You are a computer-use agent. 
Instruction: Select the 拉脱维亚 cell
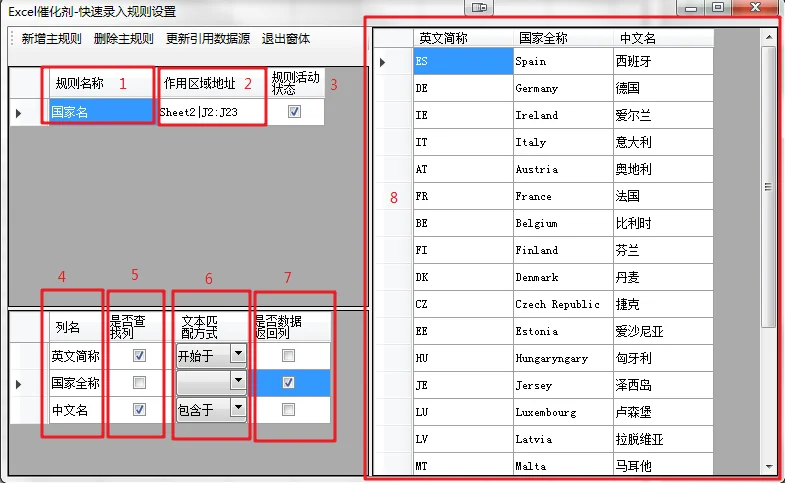point(663,439)
